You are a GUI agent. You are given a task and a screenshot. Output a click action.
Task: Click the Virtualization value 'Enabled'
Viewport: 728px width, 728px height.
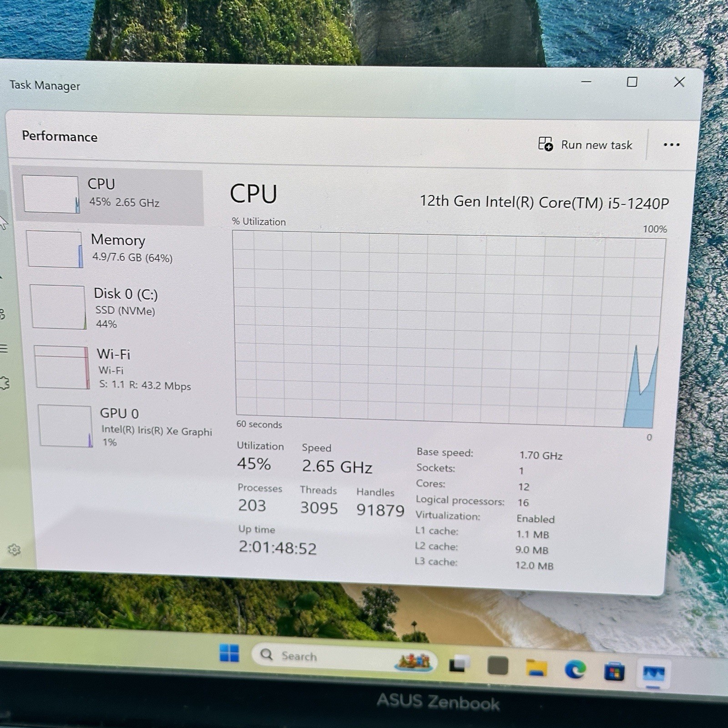(x=536, y=519)
